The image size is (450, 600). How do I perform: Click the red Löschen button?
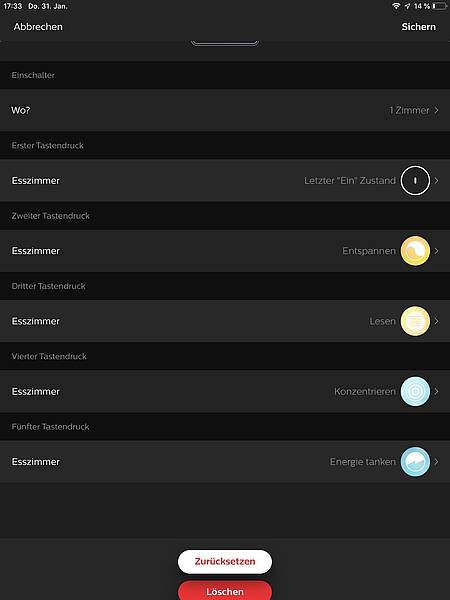click(225, 590)
